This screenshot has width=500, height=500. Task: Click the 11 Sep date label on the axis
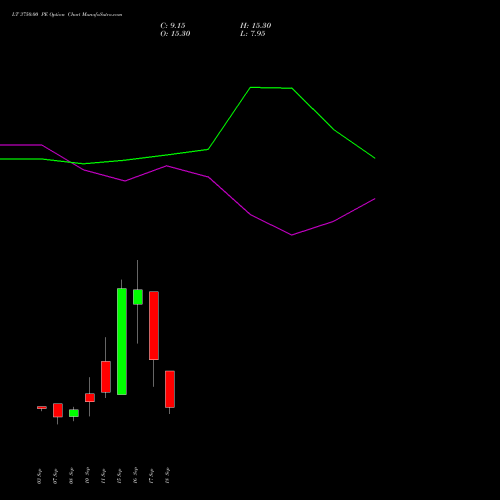click(103, 476)
